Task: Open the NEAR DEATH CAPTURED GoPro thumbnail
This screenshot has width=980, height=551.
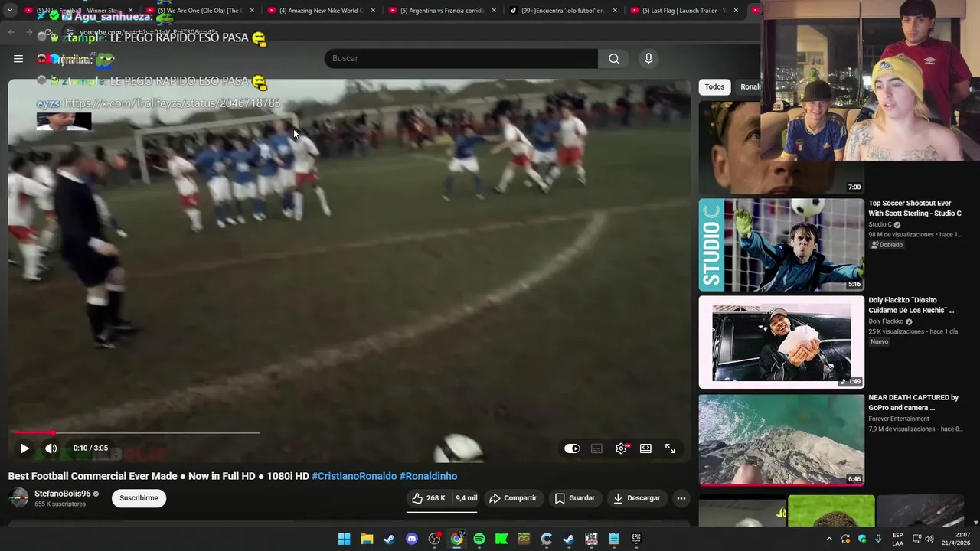Action: [781, 439]
